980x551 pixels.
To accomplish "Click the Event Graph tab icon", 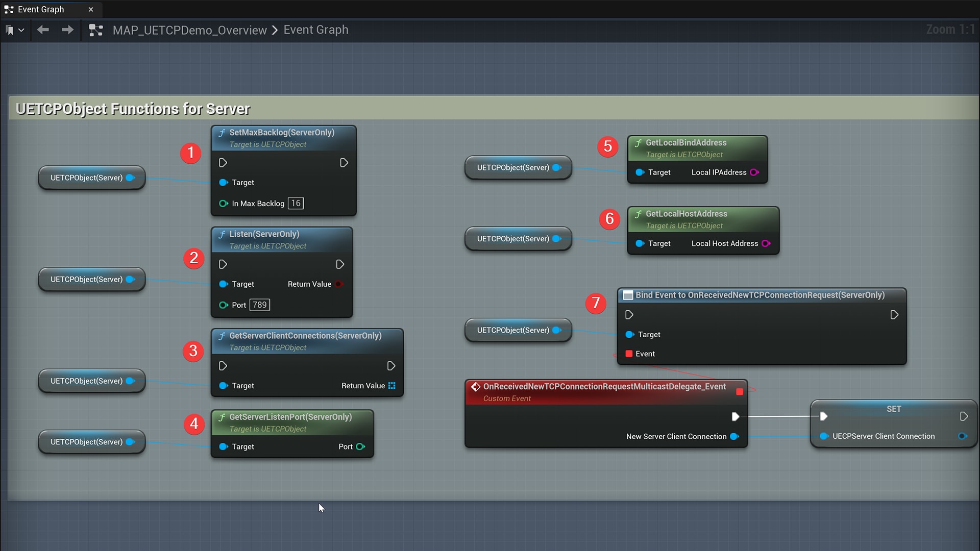I will [x=8, y=9].
